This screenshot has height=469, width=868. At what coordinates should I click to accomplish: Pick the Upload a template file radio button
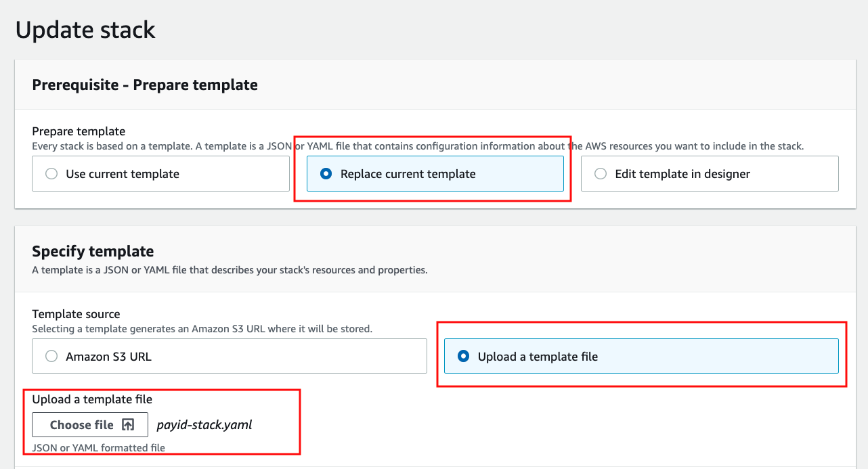coord(464,356)
